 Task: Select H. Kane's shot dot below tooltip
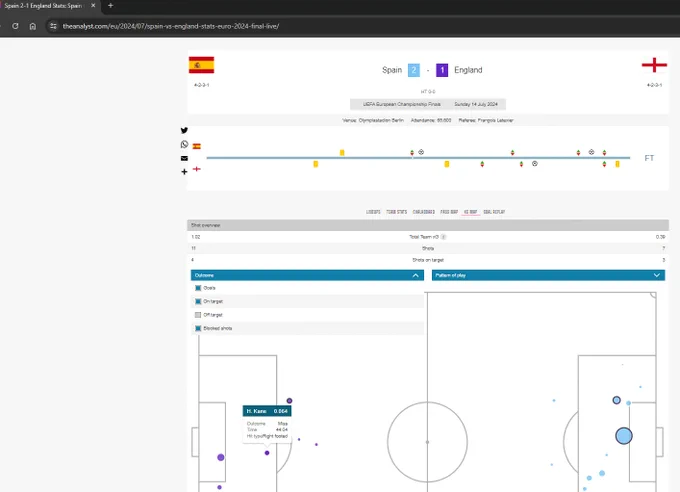(x=267, y=453)
